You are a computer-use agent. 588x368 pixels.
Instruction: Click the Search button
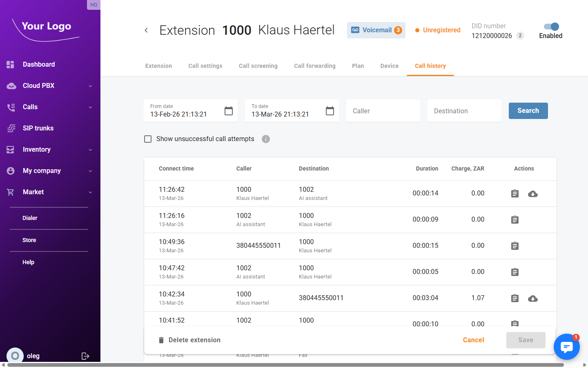[x=528, y=110]
